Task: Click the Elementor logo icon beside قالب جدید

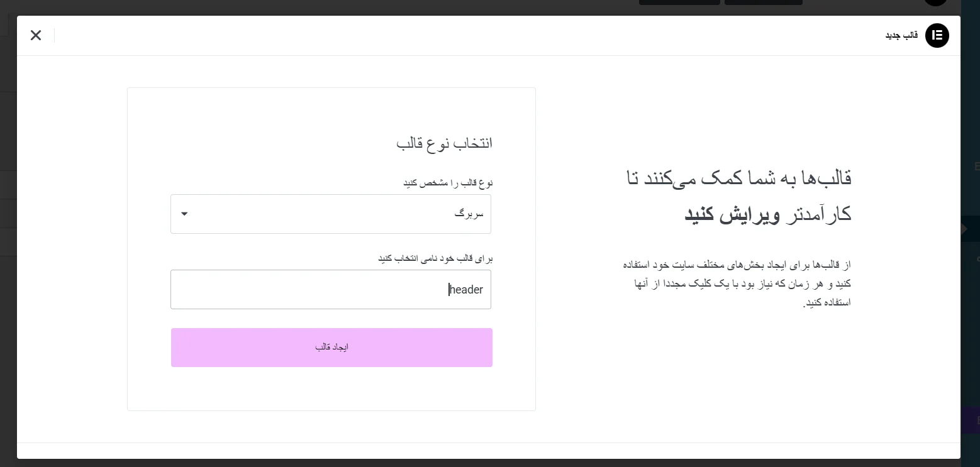Action: pos(937,35)
